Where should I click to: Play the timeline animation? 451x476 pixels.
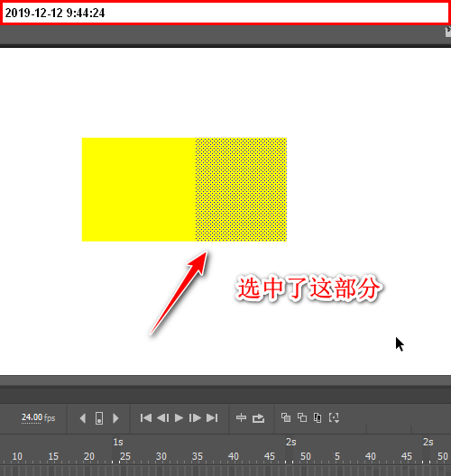pyautogui.click(x=179, y=418)
